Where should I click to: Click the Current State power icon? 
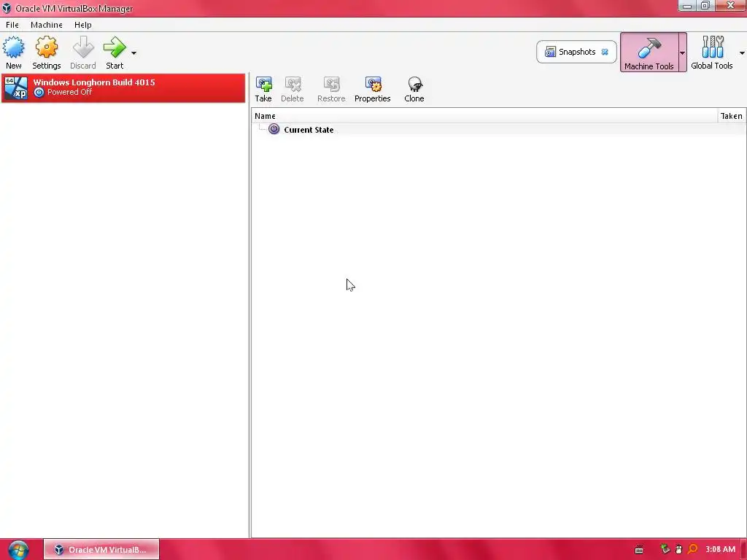pos(274,129)
